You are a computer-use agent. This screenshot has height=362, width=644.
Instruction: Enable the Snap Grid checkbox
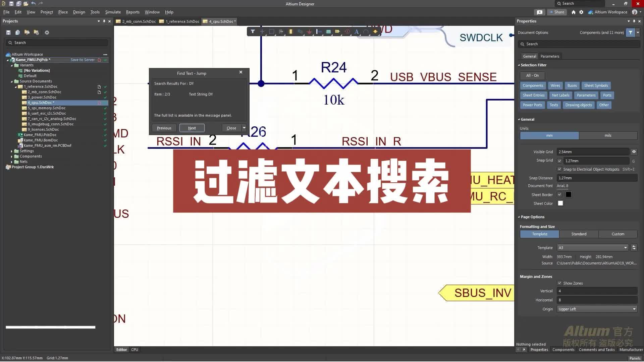point(559,160)
